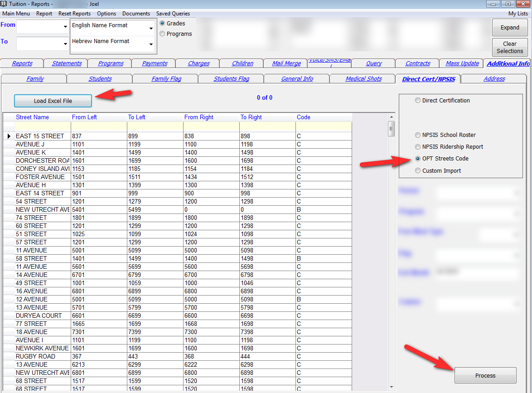This screenshot has width=532, height=393.
Task: Click the Process button
Action: [485, 375]
